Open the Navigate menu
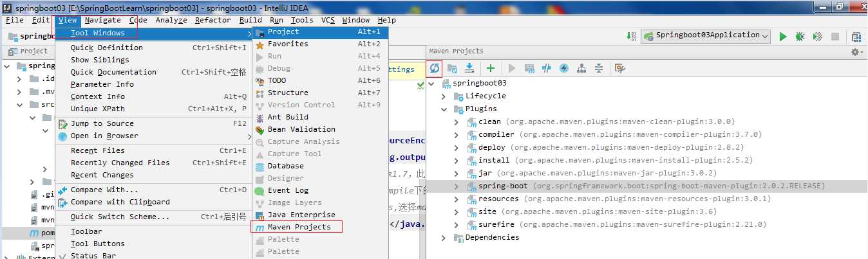The height and width of the screenshot is (259, 868). tap(102, 20)
